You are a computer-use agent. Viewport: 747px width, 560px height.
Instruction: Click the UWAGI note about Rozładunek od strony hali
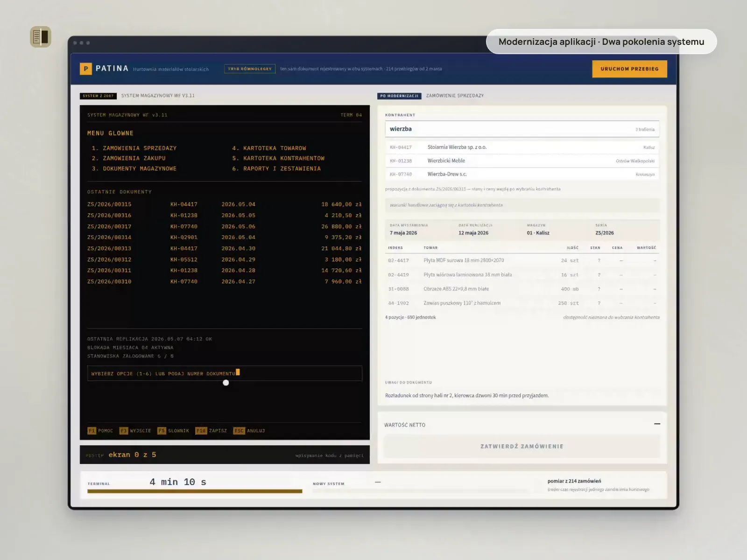tap(467, 396)
